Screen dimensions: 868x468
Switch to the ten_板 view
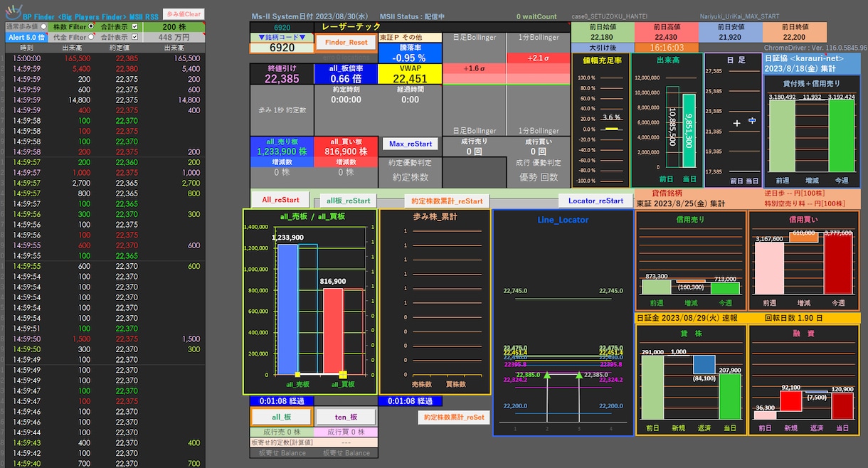point(345,417)
